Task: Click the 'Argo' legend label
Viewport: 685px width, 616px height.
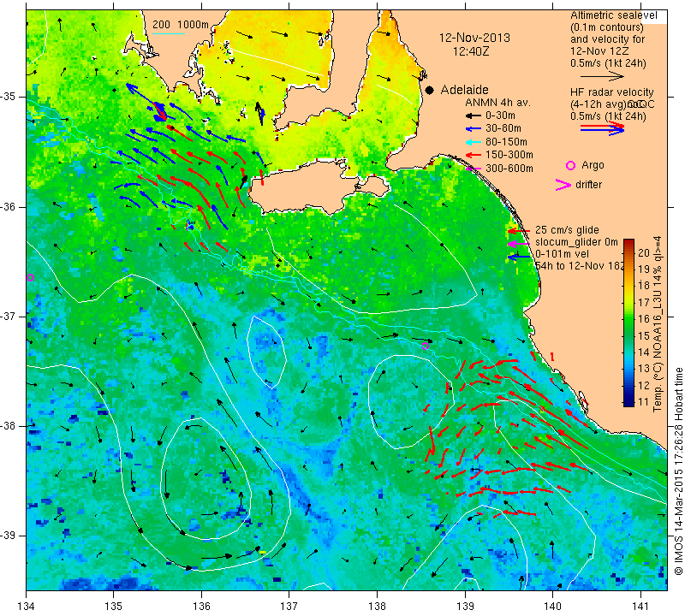Action: click(x=593, y=165)
